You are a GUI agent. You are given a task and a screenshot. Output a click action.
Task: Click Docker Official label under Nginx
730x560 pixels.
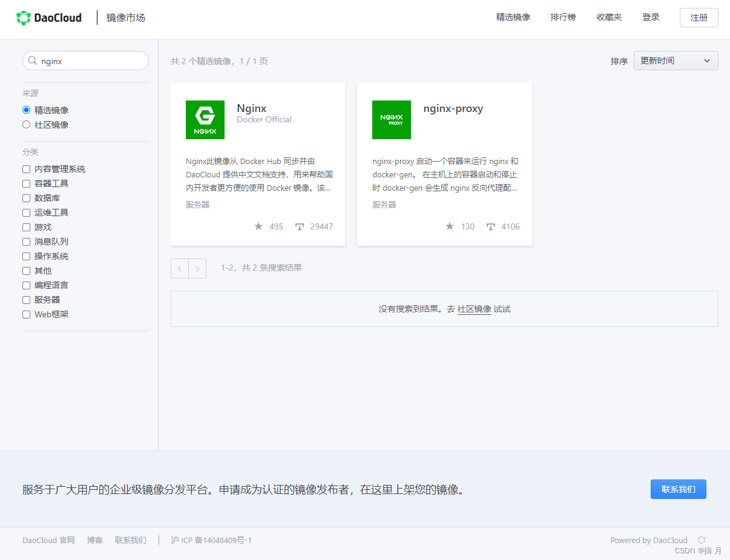[264, 119]
